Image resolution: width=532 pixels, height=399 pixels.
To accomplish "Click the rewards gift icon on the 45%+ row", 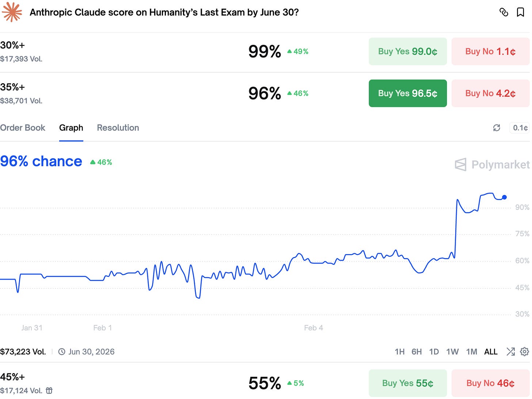I will coord(49,391).
